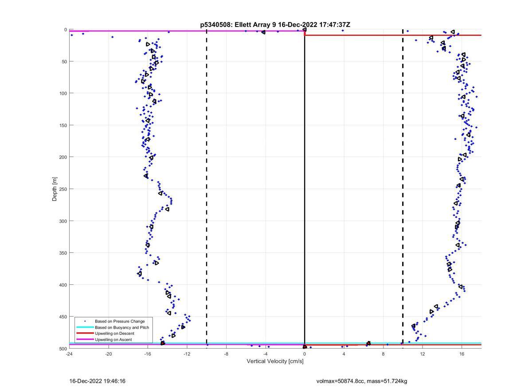
Task: Click the 'Depth [m]' axis label
Action: pyautogui.click(x=55, y=189)
